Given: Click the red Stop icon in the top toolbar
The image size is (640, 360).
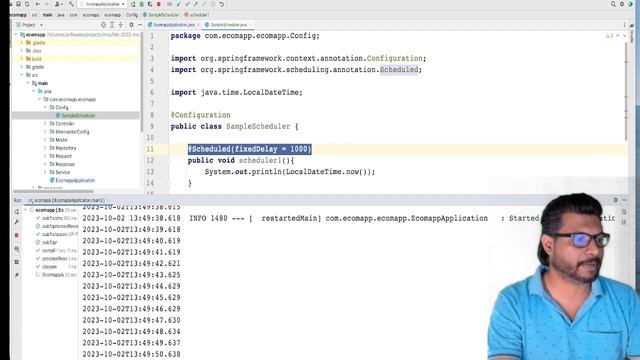Looking at the screenshot, I should point(159,4).
